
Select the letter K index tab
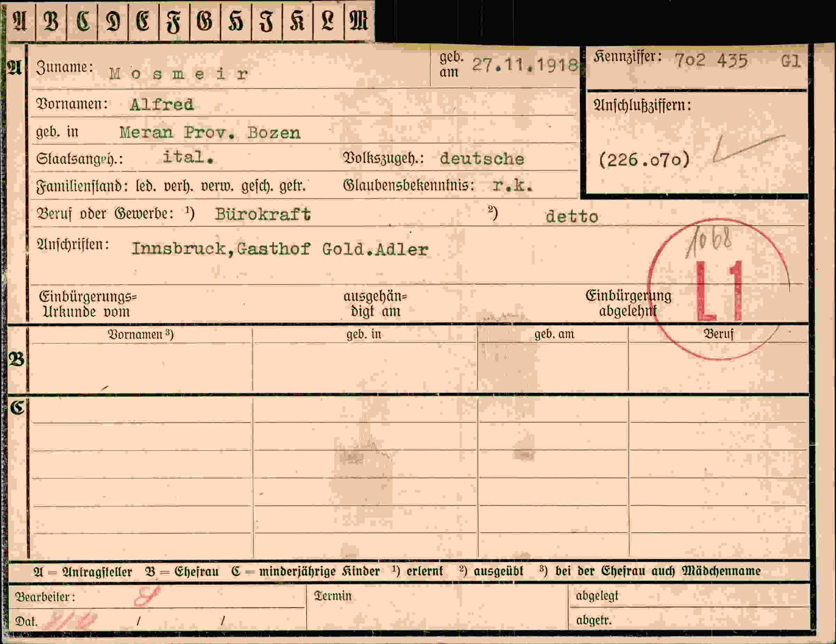point(298,21)
